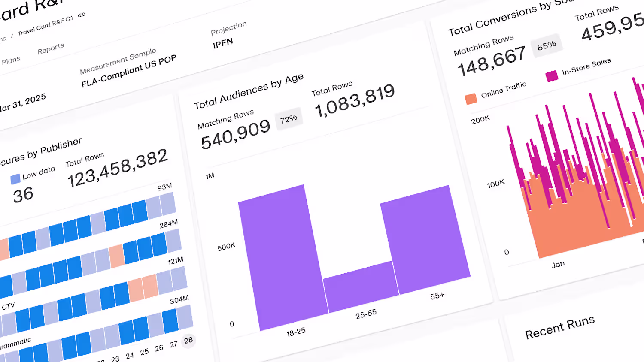Select day 27 on the heatmap axis
Viewport: 644px width, 362px height.
click(x=173, y=344)
